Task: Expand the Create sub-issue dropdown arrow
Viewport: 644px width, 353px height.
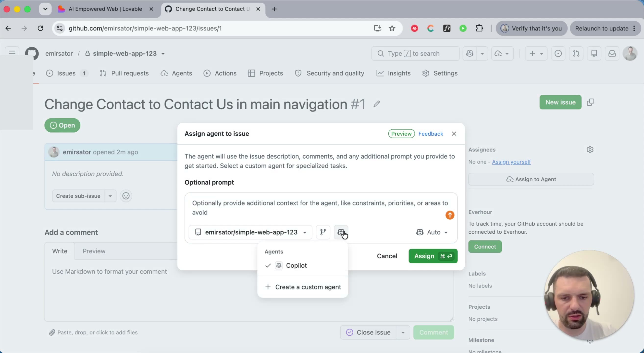Action: coord(110,196)
